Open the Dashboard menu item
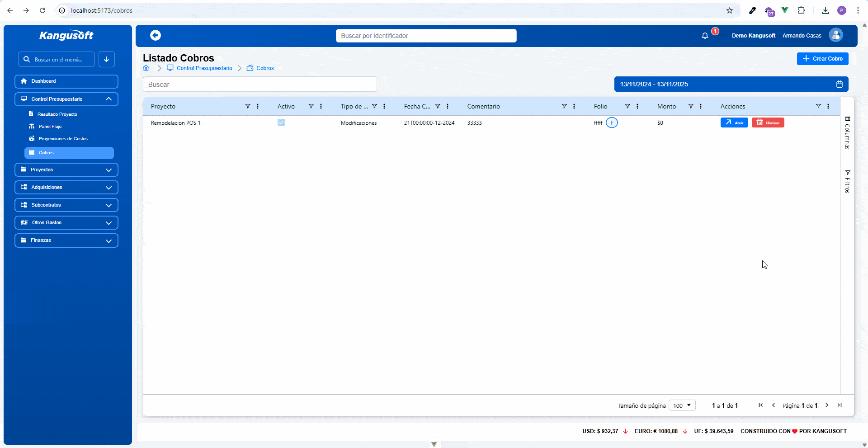This screenshot has height=448, width=868. 66,81
